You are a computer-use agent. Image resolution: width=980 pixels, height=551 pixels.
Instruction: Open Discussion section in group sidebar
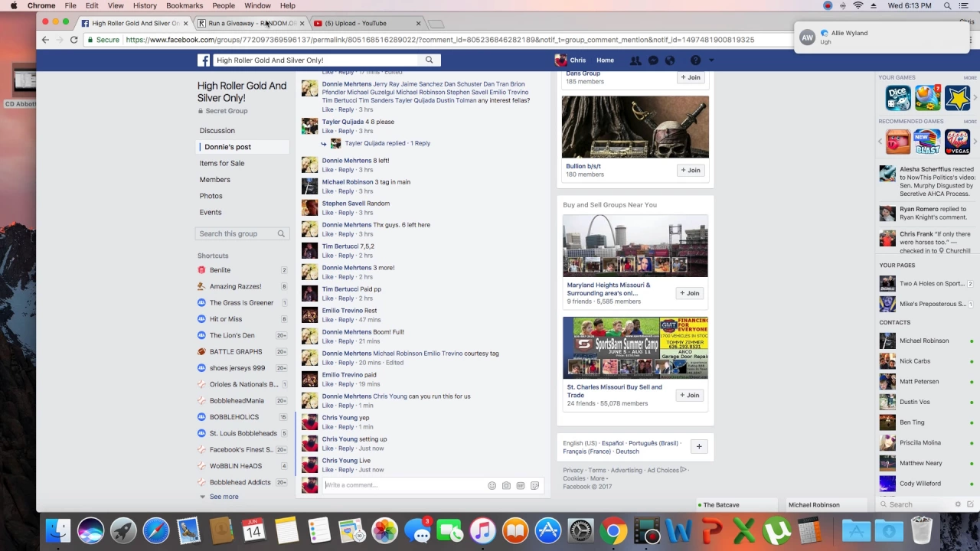217,131
